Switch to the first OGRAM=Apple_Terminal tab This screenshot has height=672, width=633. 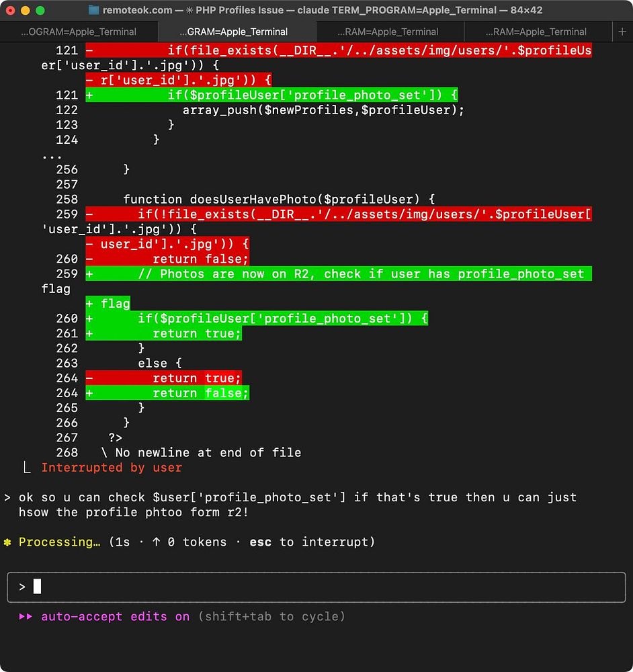79,32
